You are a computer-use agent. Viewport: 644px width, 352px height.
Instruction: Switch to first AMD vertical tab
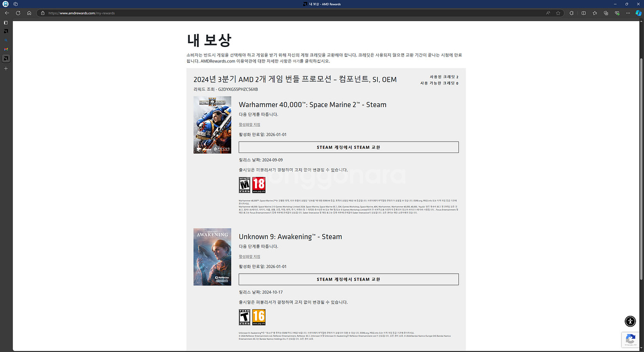(x=6, y=31)
